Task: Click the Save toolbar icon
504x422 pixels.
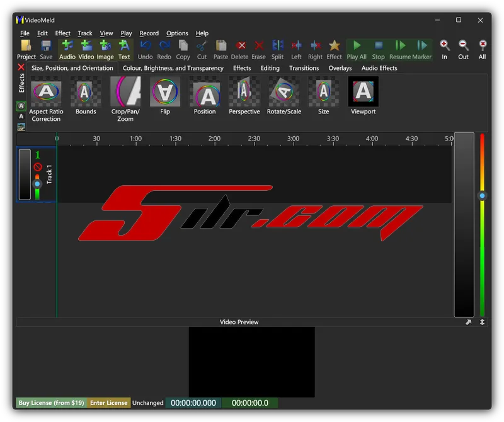Action: pyautogui.click(x=46, y=50)
